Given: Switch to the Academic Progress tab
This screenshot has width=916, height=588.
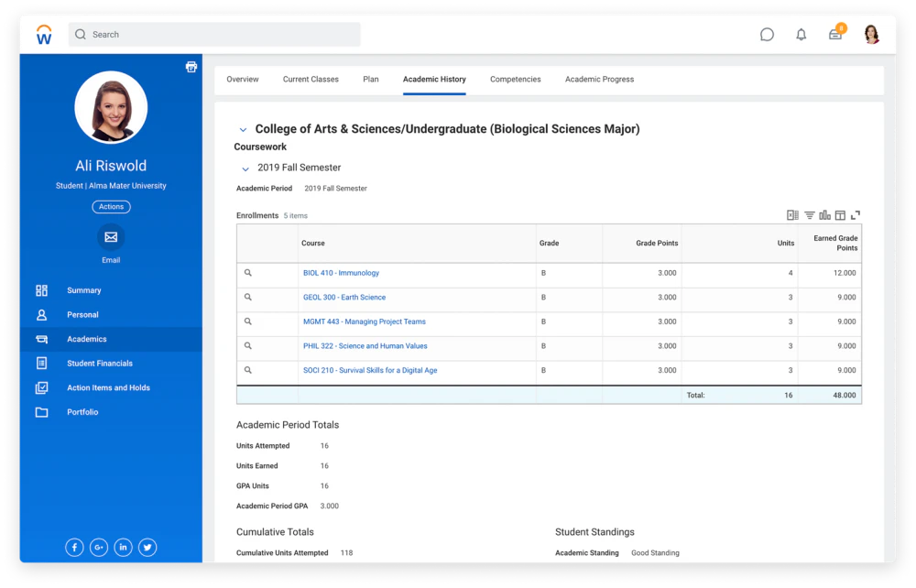Looking at the screenshot, I should (599, 79).
